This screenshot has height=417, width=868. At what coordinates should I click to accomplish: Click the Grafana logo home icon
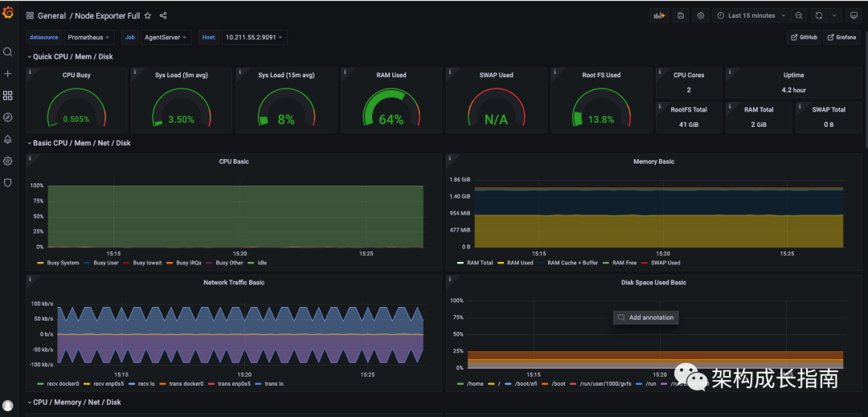8,12
